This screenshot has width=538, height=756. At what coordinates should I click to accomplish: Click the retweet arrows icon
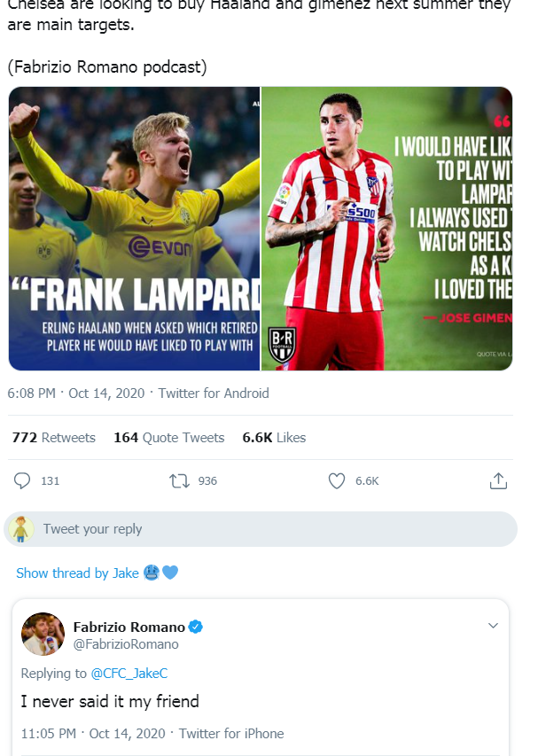pos(179,480)
